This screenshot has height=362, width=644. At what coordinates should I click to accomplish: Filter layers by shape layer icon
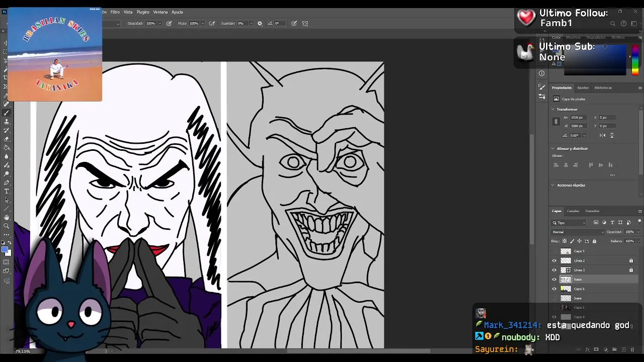pyautogui.click(x=620, y=222)
